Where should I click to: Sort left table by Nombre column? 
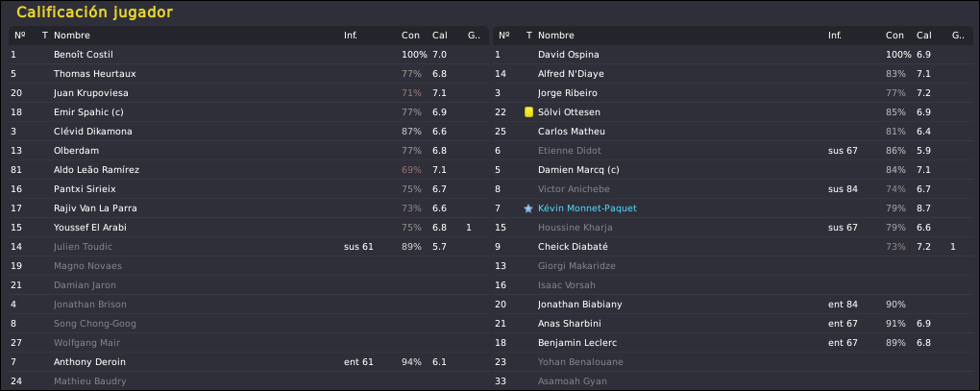(72, 36)
